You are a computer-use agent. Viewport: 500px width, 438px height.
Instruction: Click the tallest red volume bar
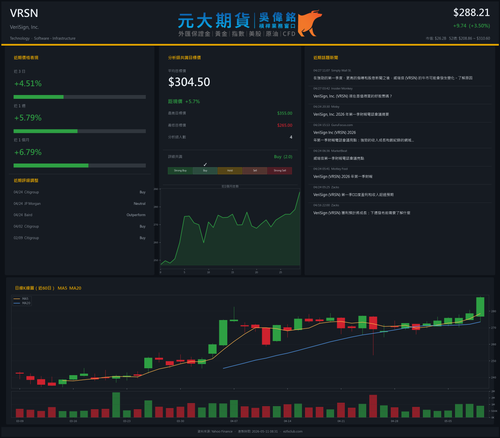click(x=373, y=406)
